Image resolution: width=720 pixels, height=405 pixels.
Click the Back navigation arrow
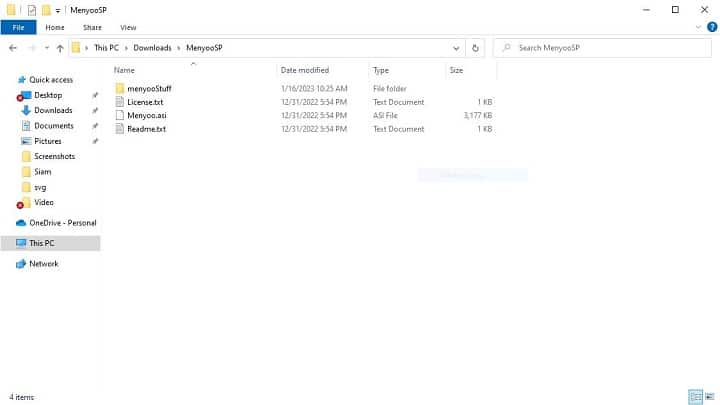tap(13, 48)
